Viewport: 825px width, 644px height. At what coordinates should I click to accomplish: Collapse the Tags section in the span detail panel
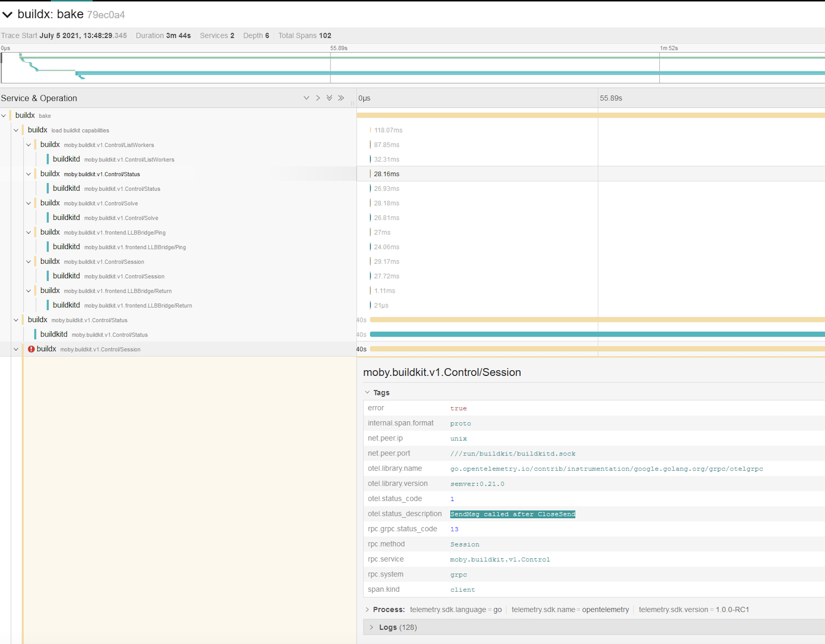(367, 392)
